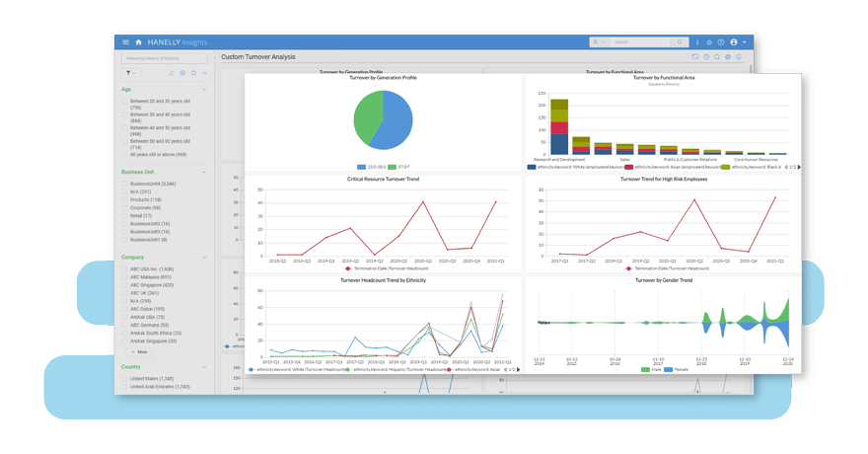This screenshot has height=454, width=868.
Task: Go to previous legend page in Functional Area chart
Action: click(787, 167)
